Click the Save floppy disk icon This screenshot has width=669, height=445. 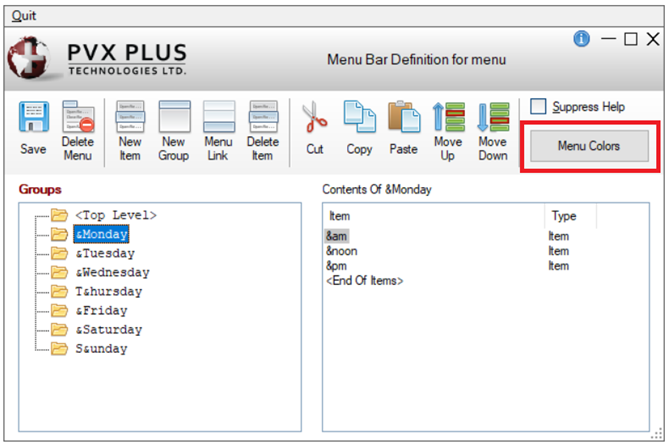(x=35, y=119)
